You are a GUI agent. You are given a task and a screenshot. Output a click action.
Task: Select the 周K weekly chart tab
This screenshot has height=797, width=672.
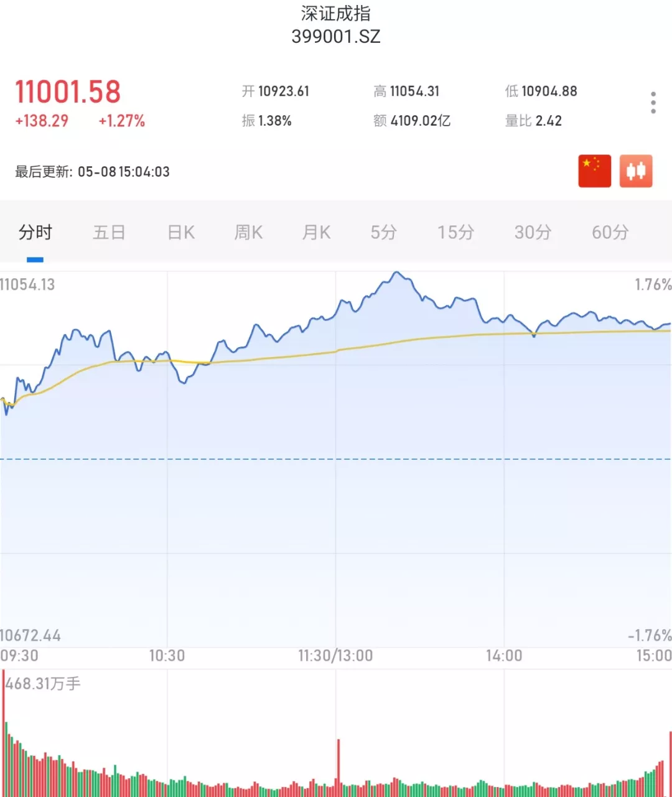248,232
